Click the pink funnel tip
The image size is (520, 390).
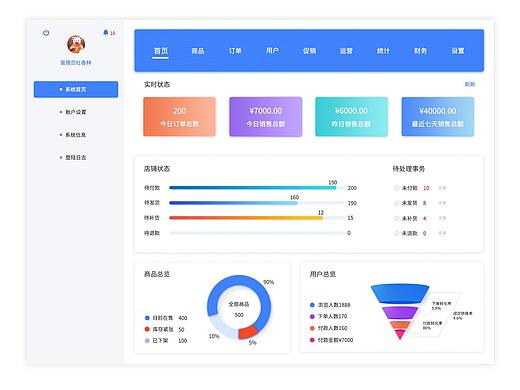400,334
